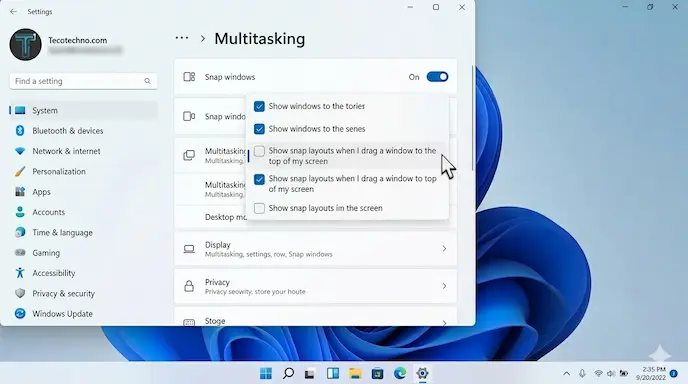The height and width of the screenshot is (384, 688).
Task: Open Widgets from the taskbar
Action: coord(333,373)
